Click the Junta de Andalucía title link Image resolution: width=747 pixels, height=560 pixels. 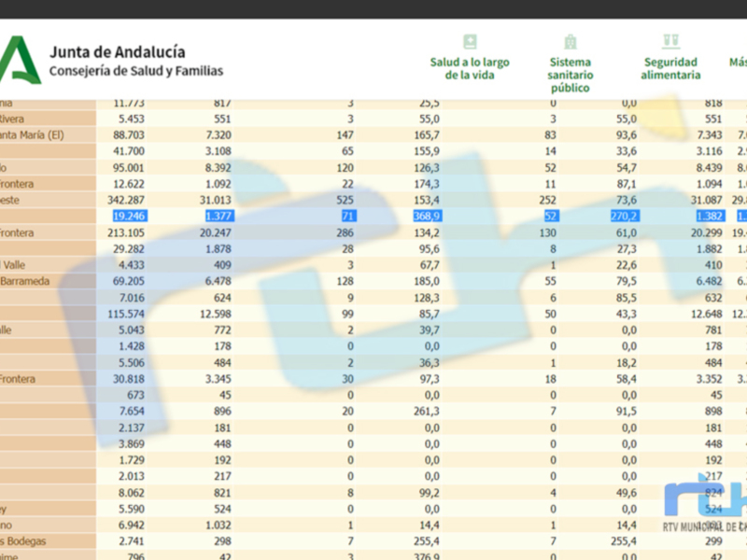(117, 52)
